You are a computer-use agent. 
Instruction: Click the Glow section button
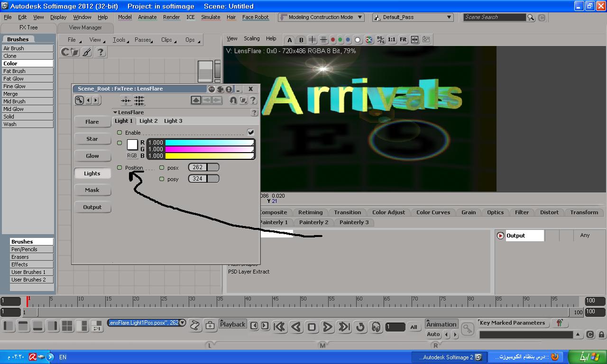coord(92,156)
